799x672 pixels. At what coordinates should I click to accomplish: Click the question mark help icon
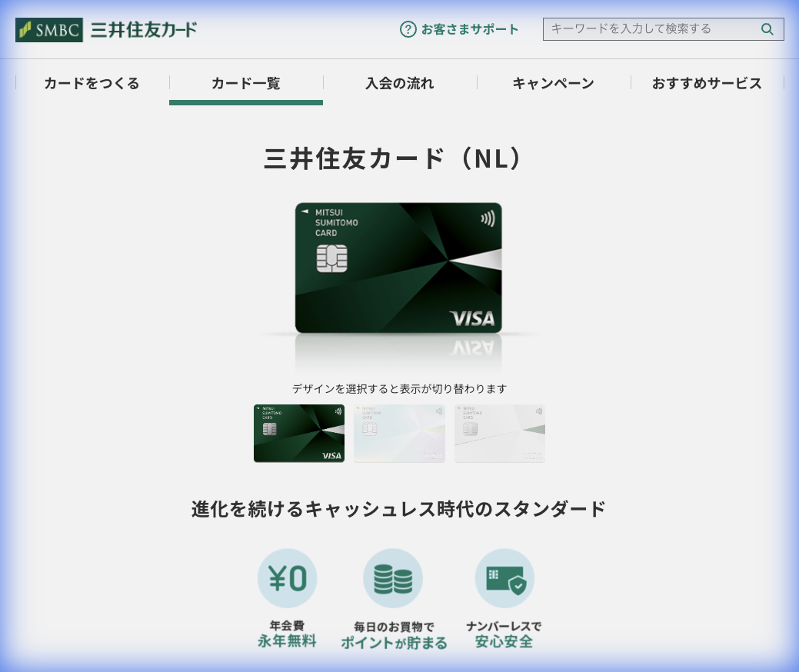pyautogui.click(x=408, y=29)
